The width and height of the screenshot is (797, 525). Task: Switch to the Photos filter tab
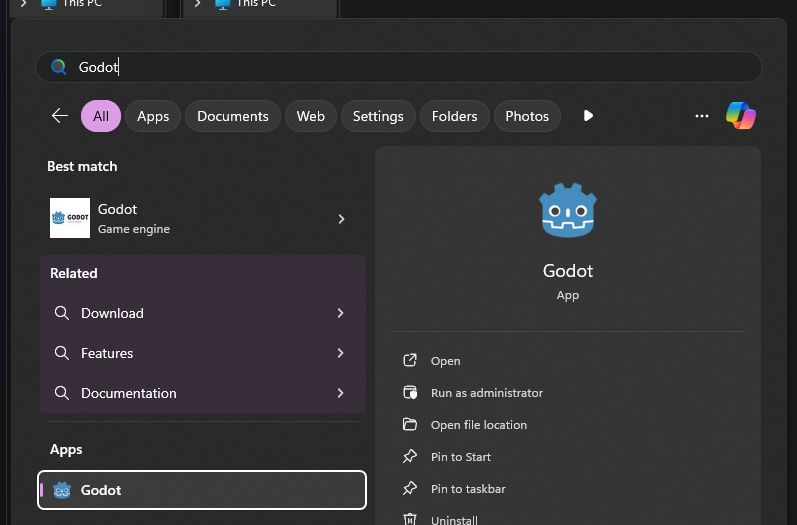(527, 116)
